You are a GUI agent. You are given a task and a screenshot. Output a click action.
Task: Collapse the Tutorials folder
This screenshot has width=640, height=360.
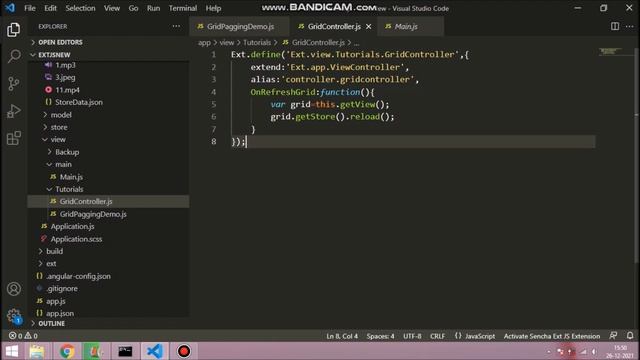point(69,189)
